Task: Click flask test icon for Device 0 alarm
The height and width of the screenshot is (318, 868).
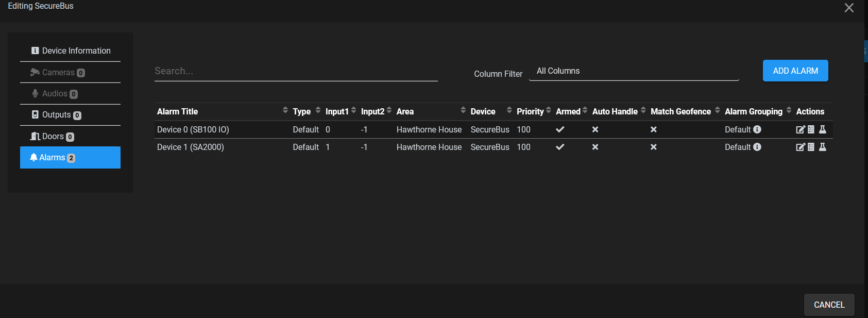Action: (823, 130)
